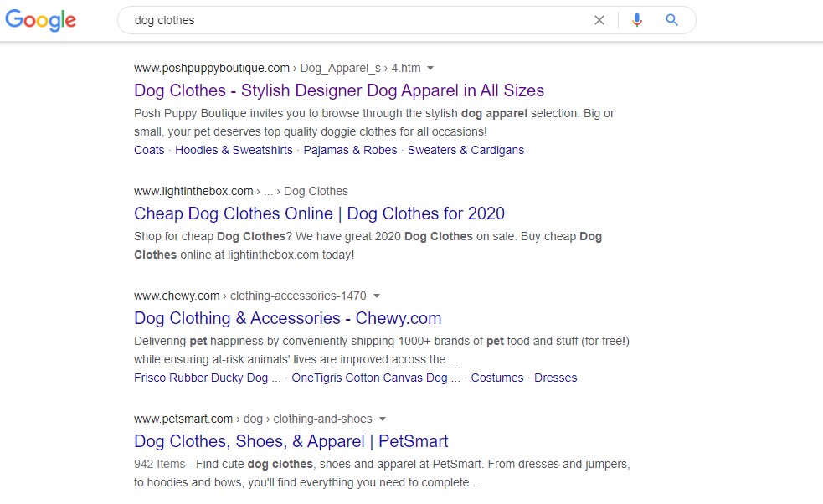The image size is (823, 504).
Task: Open the Pajamas & Robes sitelink
Action: tap(349, 150)
